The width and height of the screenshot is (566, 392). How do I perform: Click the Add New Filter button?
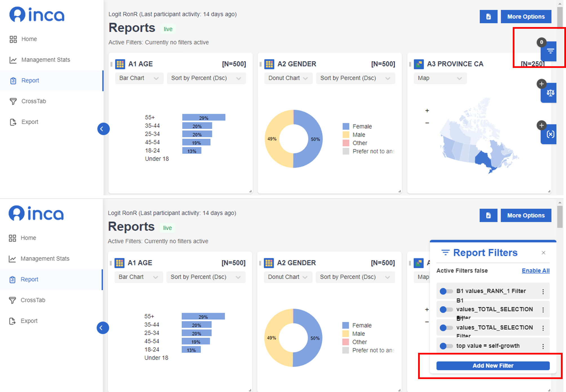tap(493, 366)
